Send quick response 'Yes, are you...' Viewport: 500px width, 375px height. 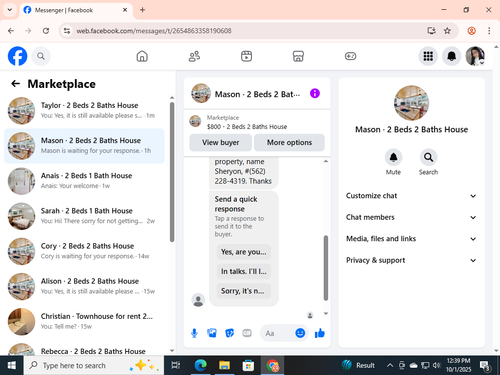[244, 252]
